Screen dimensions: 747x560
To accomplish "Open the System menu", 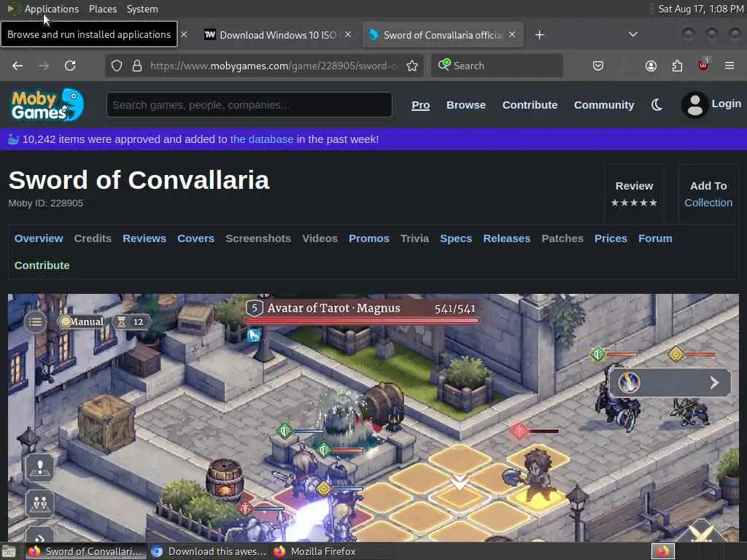I will tap(142, 9).
